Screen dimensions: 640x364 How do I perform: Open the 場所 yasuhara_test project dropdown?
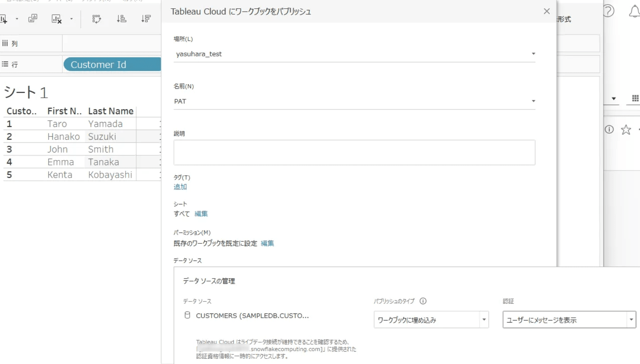(354, 54)
